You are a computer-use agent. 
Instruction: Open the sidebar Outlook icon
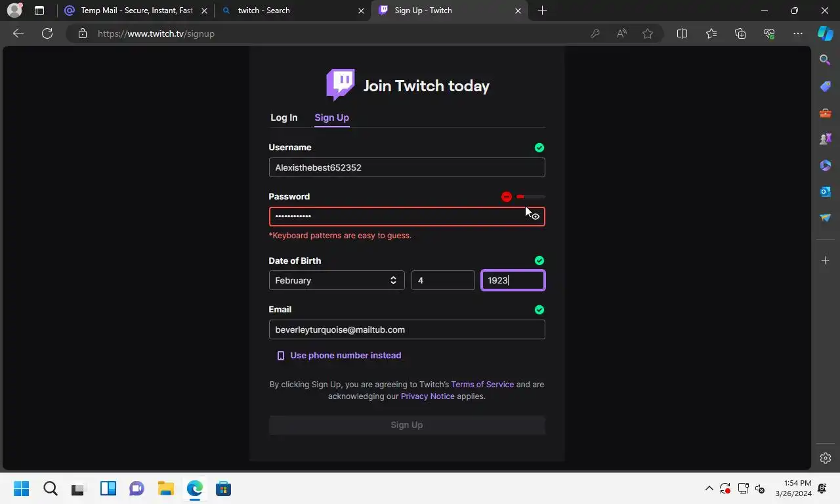tap(826, 192)
